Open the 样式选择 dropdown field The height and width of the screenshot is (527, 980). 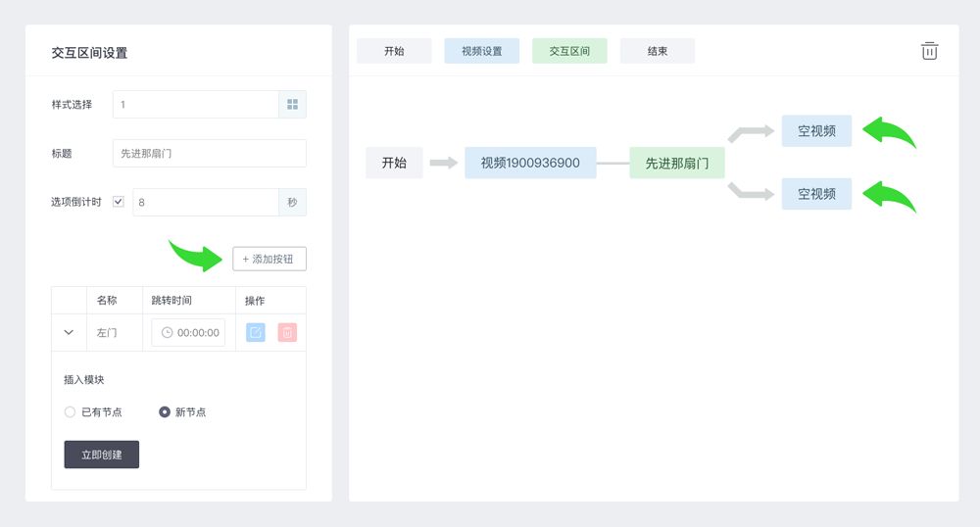click(196, 104)
